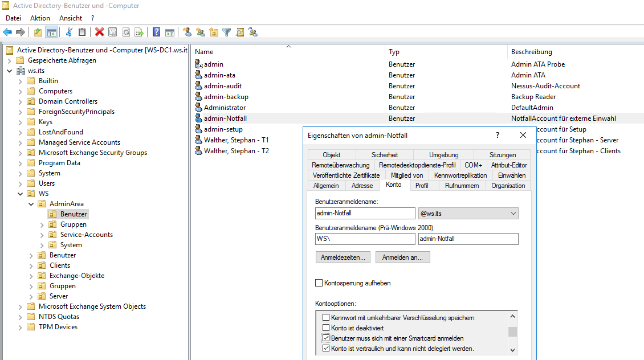Click the admin-setup user icon

(x=199, y=129)
